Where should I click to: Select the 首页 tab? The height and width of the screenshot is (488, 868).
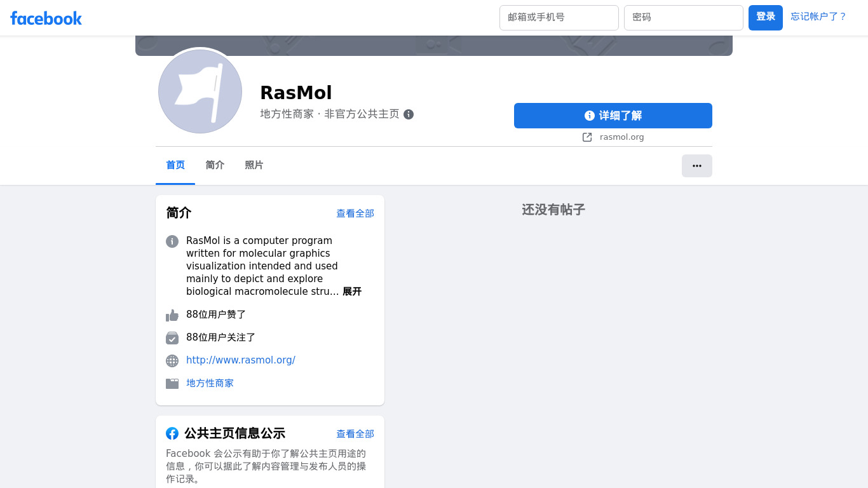175,165
